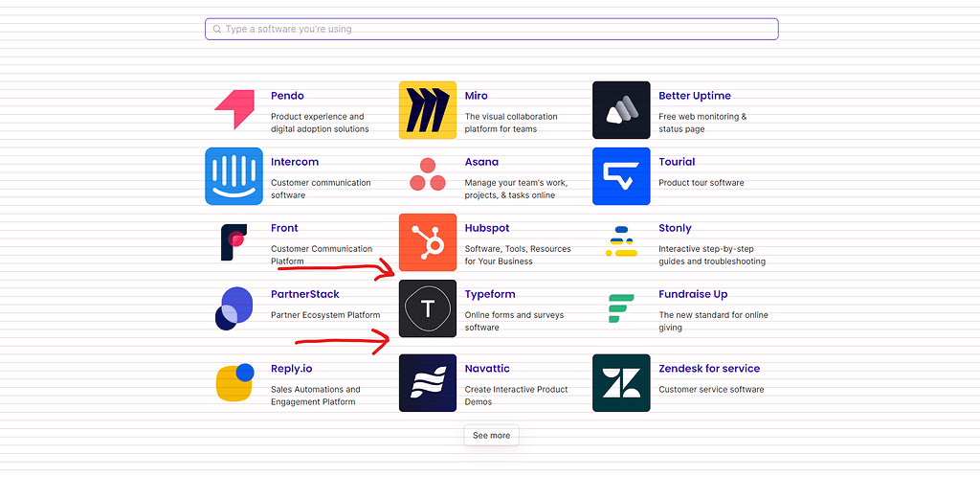Open the Typeform logo icon
This screenshot has width=980, height=477.
(x=428, y=308)
